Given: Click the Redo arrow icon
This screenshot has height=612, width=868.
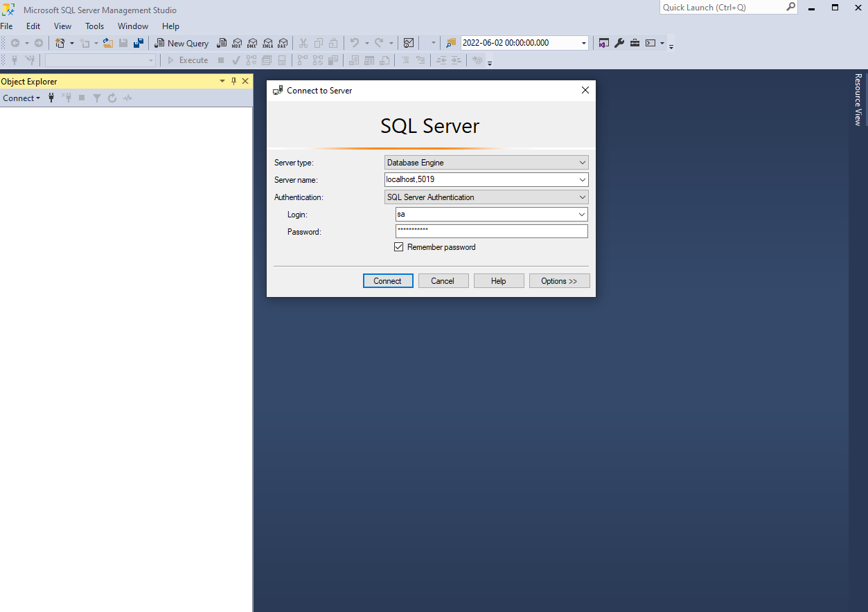Looking at the screenshot, I should click(379, 43).
